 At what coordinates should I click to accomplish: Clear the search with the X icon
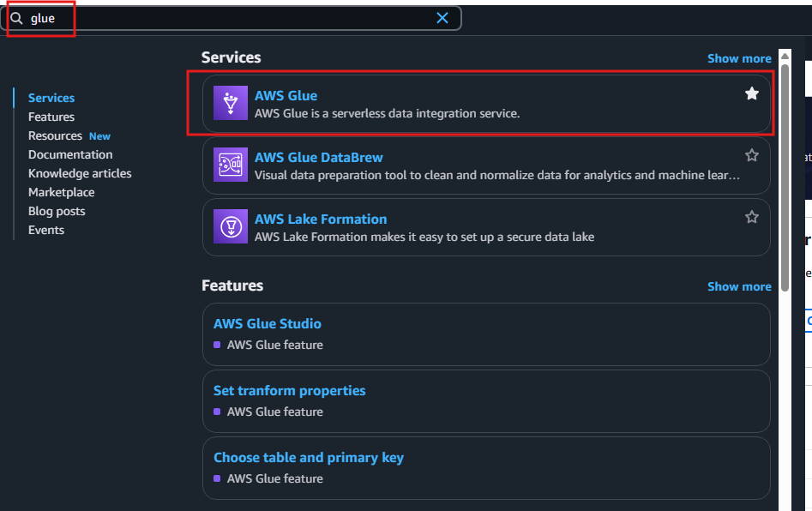pos(442,18)
